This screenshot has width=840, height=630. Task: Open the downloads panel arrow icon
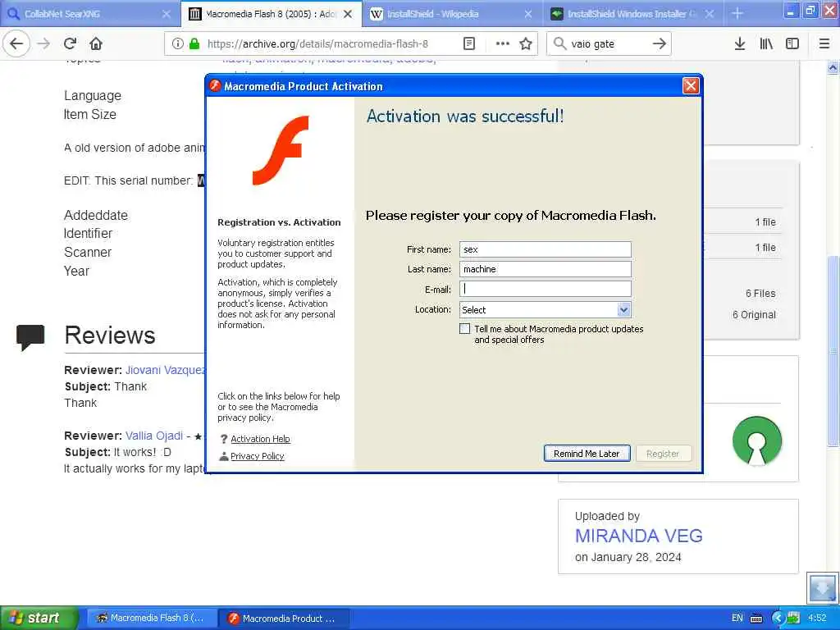pos(740,44)
